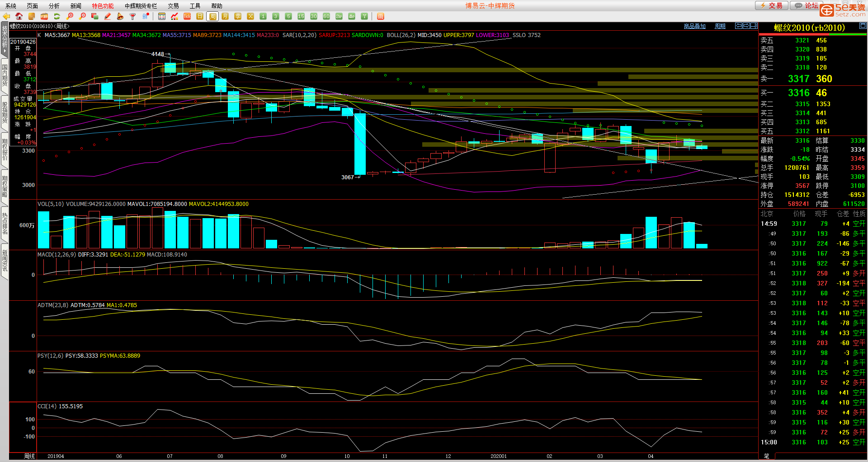
Task: Click the chart right arrow button
Action: [746, 26]
